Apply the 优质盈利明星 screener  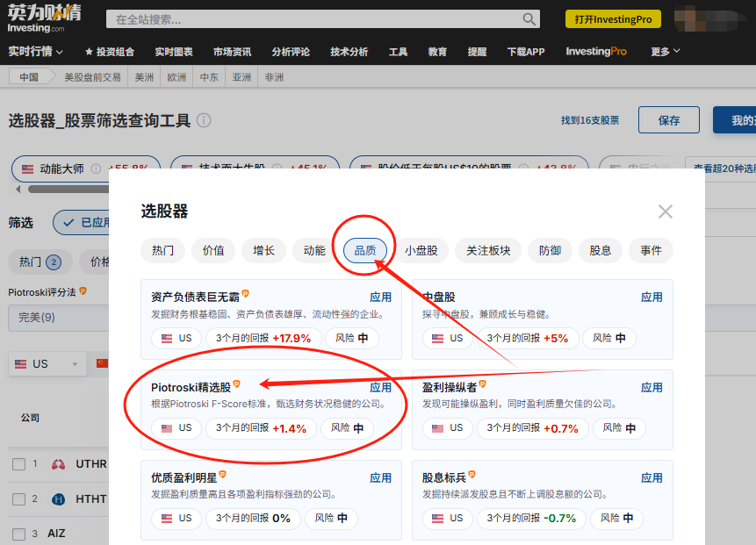(380, 478)
